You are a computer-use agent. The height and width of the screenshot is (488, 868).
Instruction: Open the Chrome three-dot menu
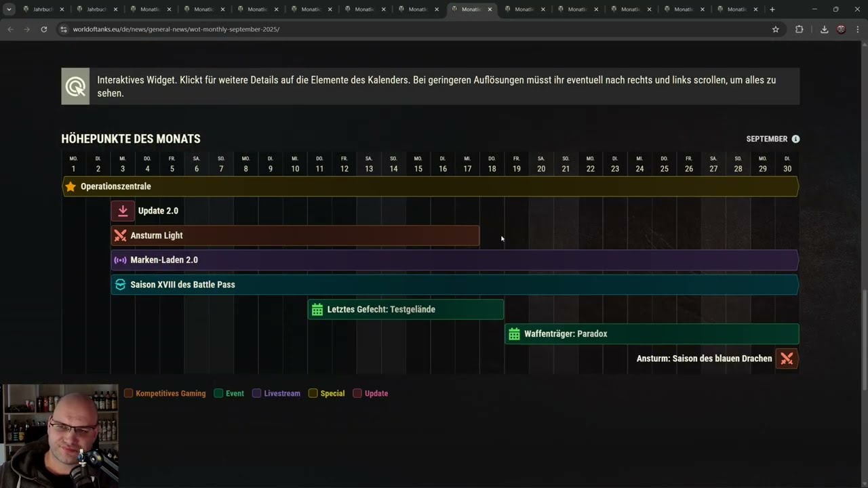(858, 29)
